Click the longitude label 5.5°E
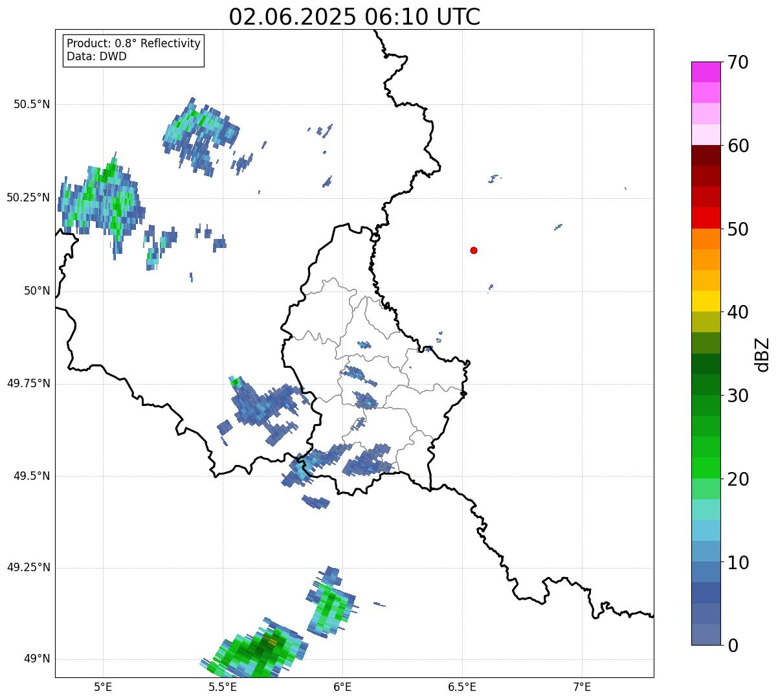Screen dimensions: 778x700 (x=223, y=687)
